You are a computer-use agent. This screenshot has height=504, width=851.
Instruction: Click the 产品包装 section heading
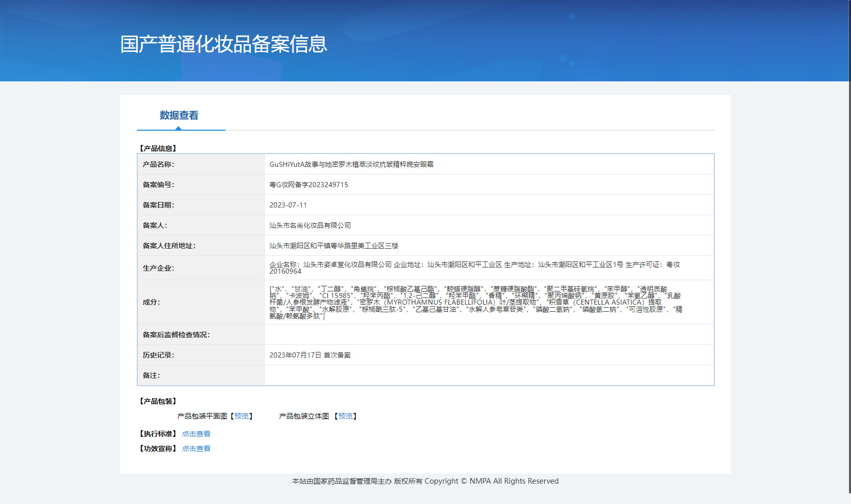(x=158, y=401)
